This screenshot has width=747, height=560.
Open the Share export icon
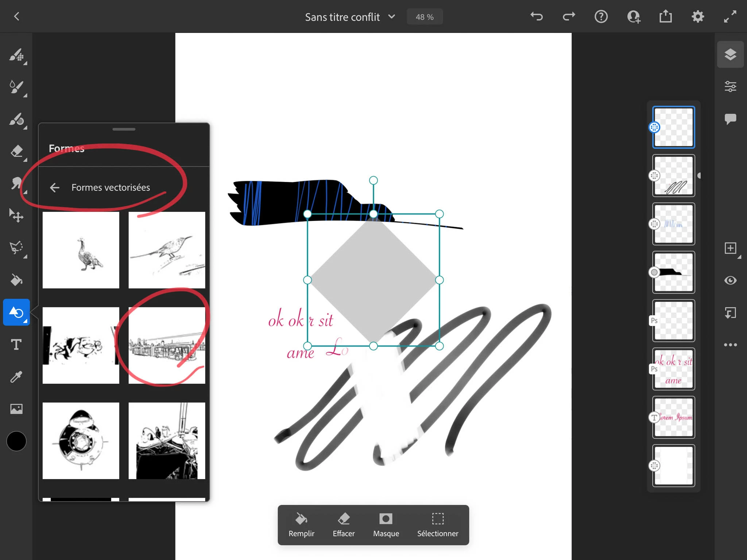coord(665,16)
